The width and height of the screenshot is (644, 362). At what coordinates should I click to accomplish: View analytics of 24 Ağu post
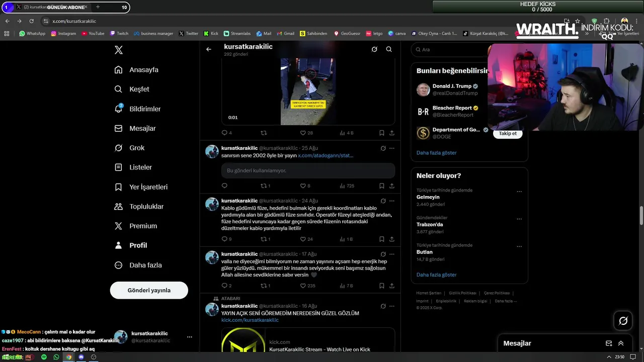pos(346,239)
